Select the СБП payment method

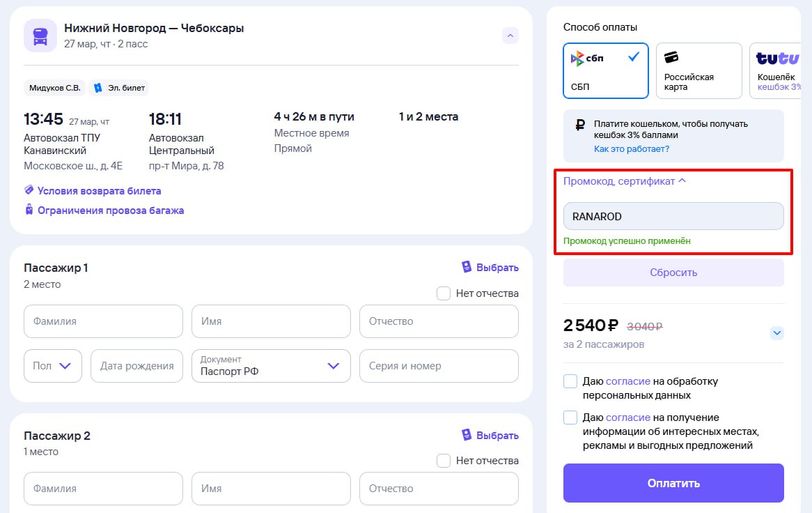[x=605, y=71]
